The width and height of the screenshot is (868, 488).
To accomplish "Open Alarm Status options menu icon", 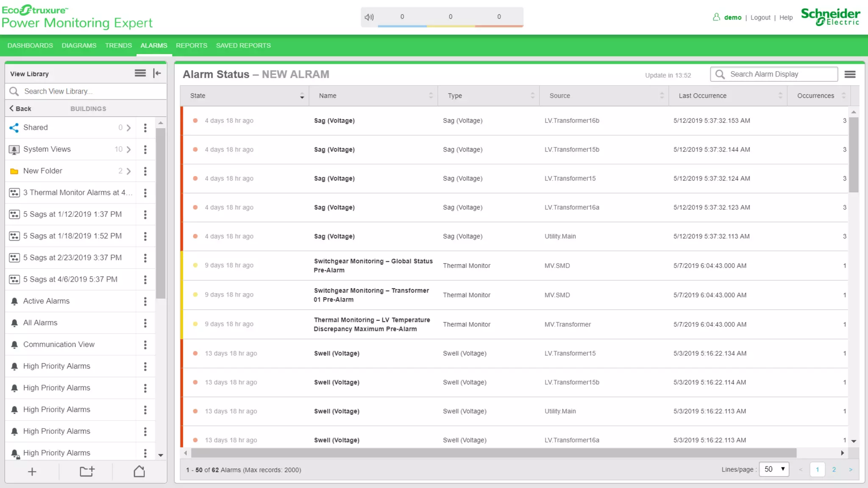I will click(x=850, y=75).
